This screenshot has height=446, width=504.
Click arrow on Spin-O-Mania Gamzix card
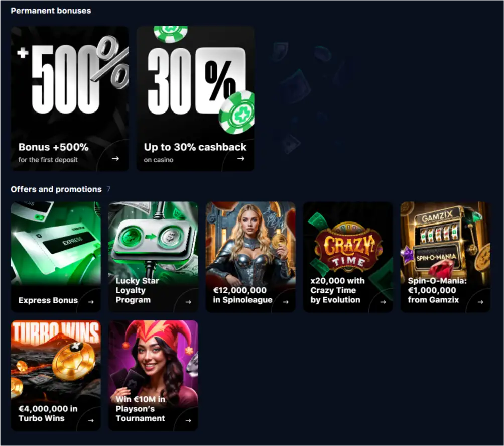(480, 302)
